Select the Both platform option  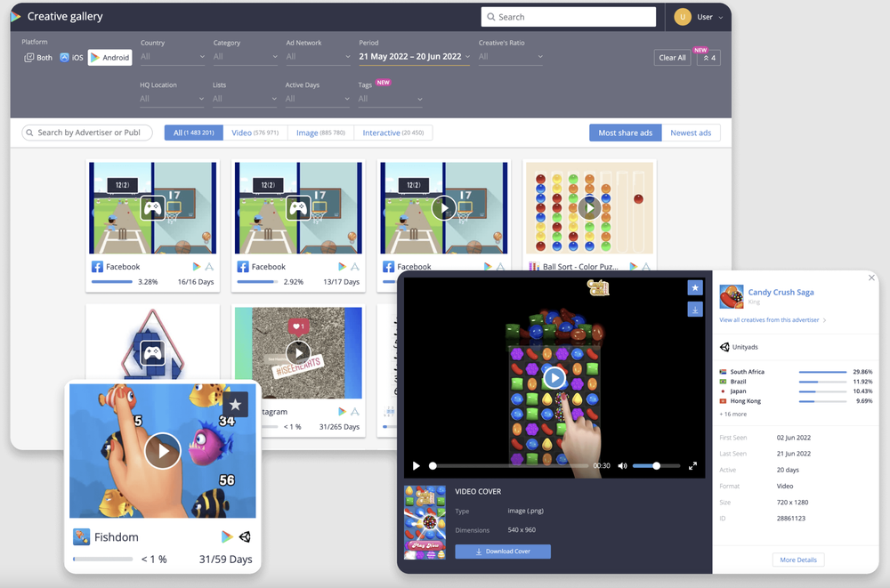coord(38,58)
